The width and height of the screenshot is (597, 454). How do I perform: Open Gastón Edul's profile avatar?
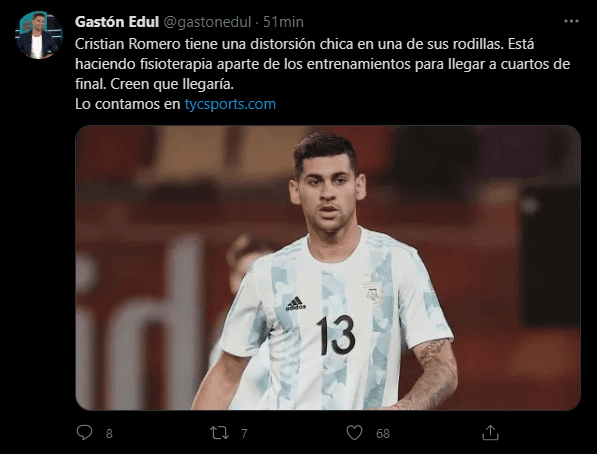[38, 35]
